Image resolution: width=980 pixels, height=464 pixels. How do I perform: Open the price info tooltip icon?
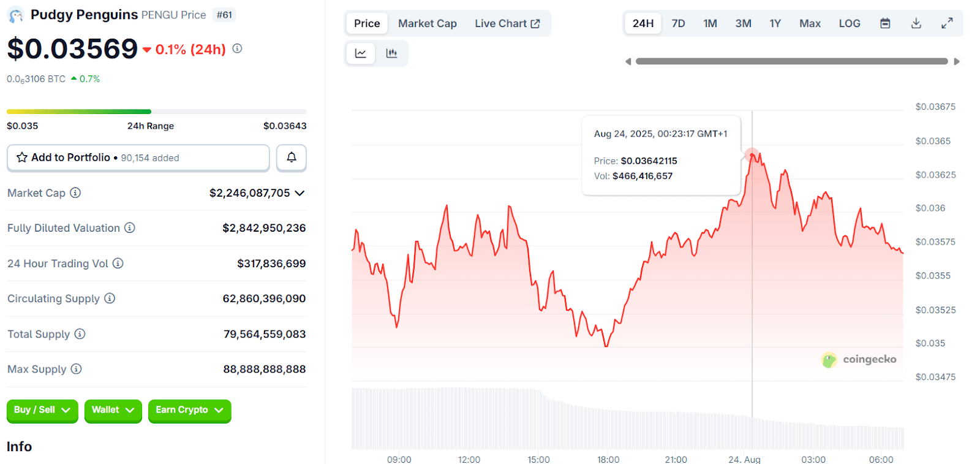[x=237, y=48]
